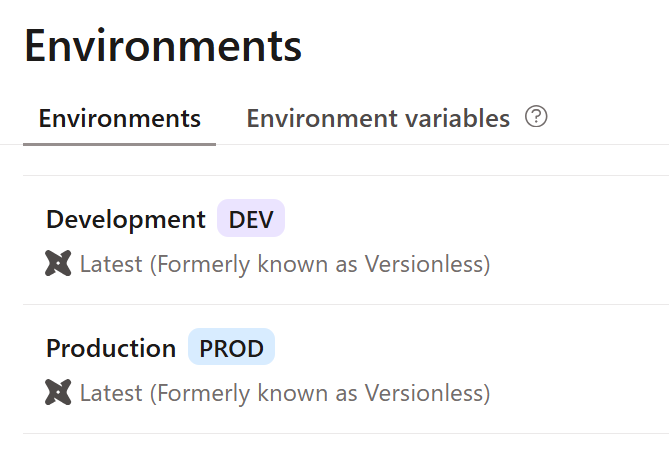Viewport: 669px width, 457px height.
Task: Click the dbt version icon under Production
Action: (x=58, y=392)
